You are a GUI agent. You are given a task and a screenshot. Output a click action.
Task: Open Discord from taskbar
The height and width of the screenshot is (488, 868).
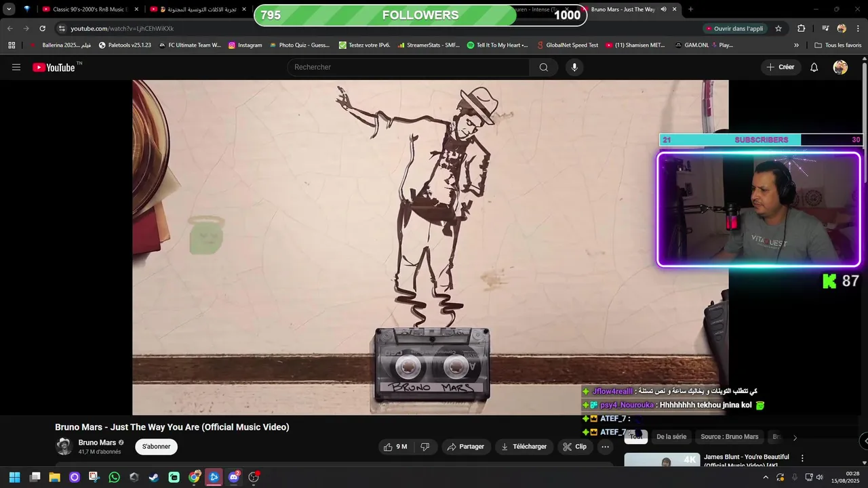click(x=234, y=477)
